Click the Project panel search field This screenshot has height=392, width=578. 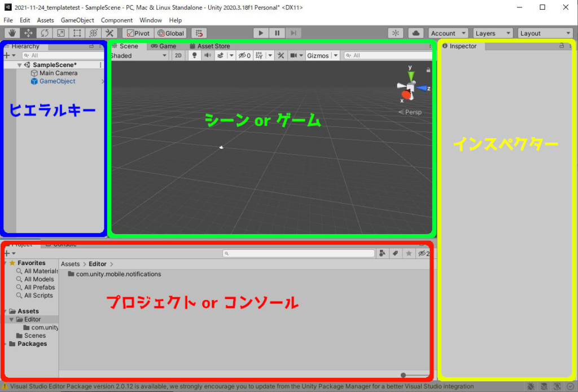pyautogui.click(x=299, y=253)
